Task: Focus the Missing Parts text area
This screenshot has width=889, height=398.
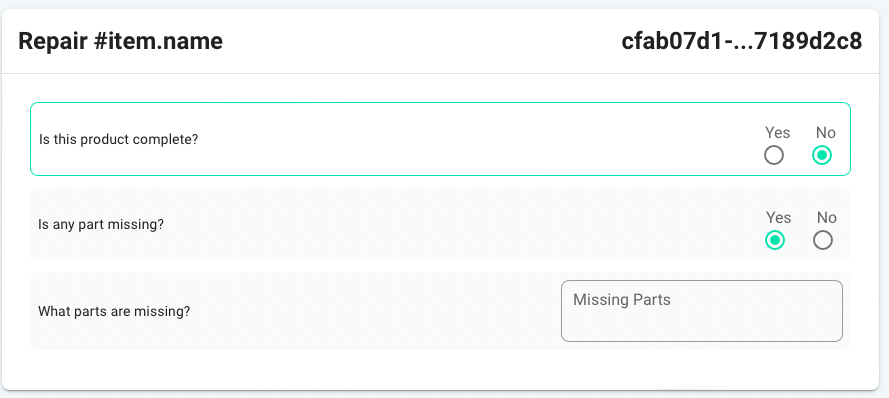Action: pos(702,311)
